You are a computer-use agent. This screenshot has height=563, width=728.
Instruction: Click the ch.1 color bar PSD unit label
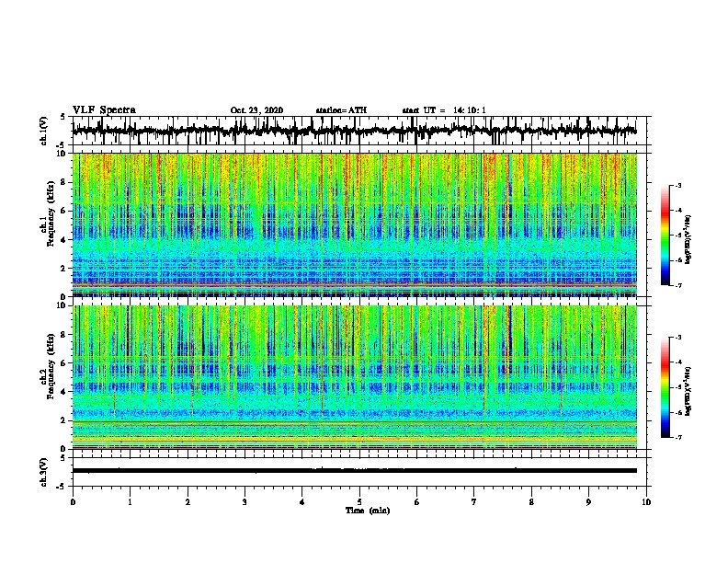tap(688, 240)
